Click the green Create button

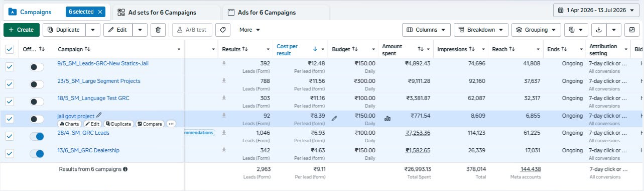[22, 30]
